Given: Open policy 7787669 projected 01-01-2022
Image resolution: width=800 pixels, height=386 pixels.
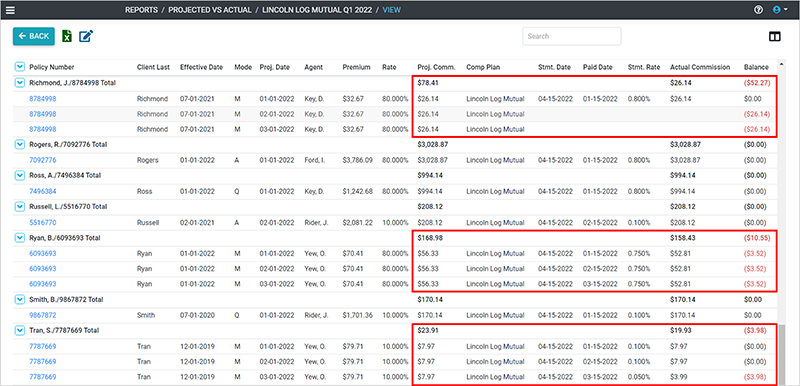Looking at the screenshot, I should coord(43,346).
